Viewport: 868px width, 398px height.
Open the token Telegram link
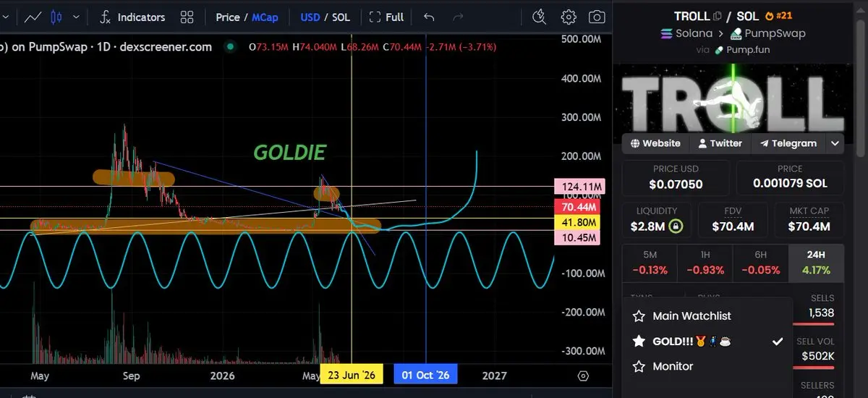click(787, 143)
